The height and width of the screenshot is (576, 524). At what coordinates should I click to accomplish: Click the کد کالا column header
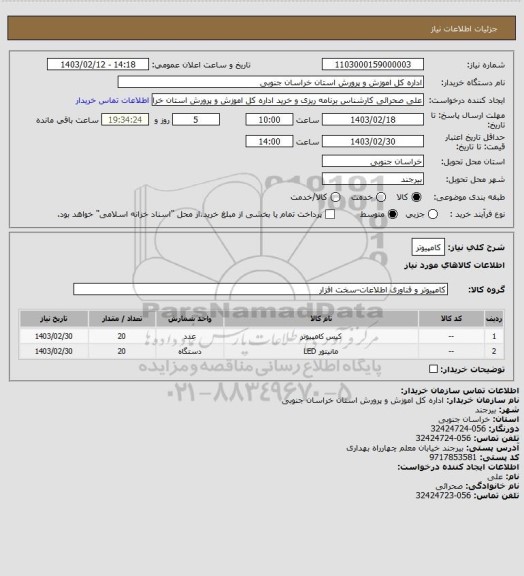(x=451, y=319)
